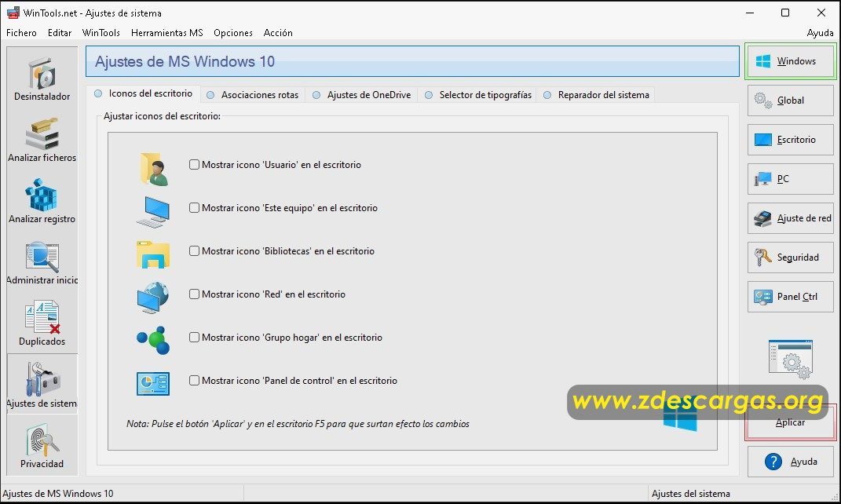The width and height of the screenshot is (841, 504).
Task: Click the Usuario folder icon
Action: pyautogui.click(x=154, y=170)
